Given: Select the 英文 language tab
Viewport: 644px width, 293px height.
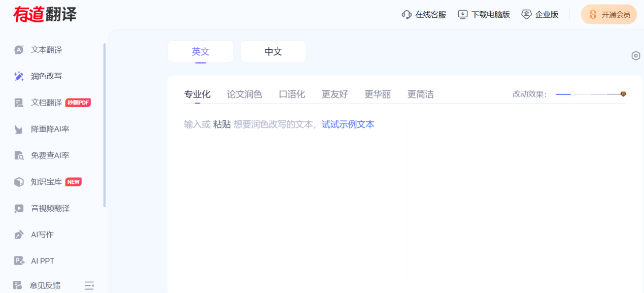Looking at the screenshot, I should (200, 51).
